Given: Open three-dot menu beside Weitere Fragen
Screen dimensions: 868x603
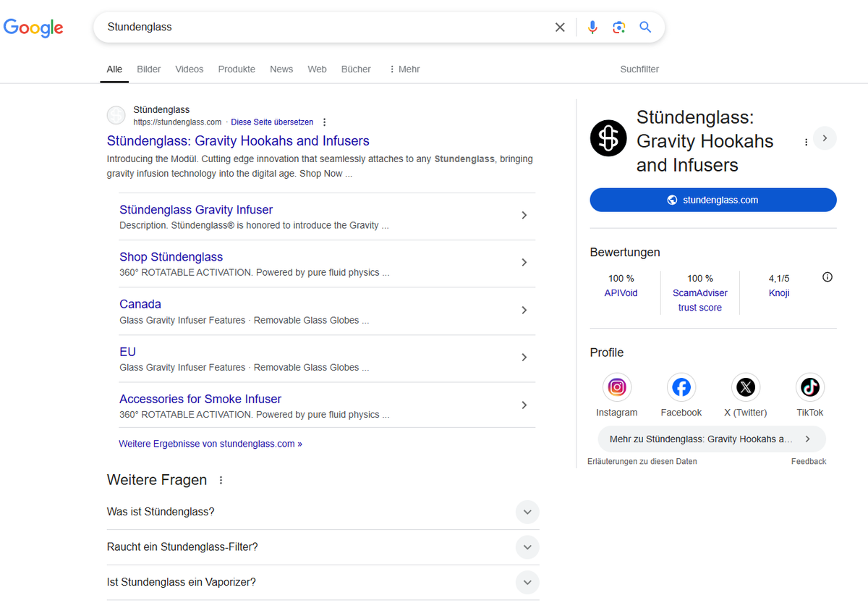Looking at the screenshot, I should [x=221, y=480].
